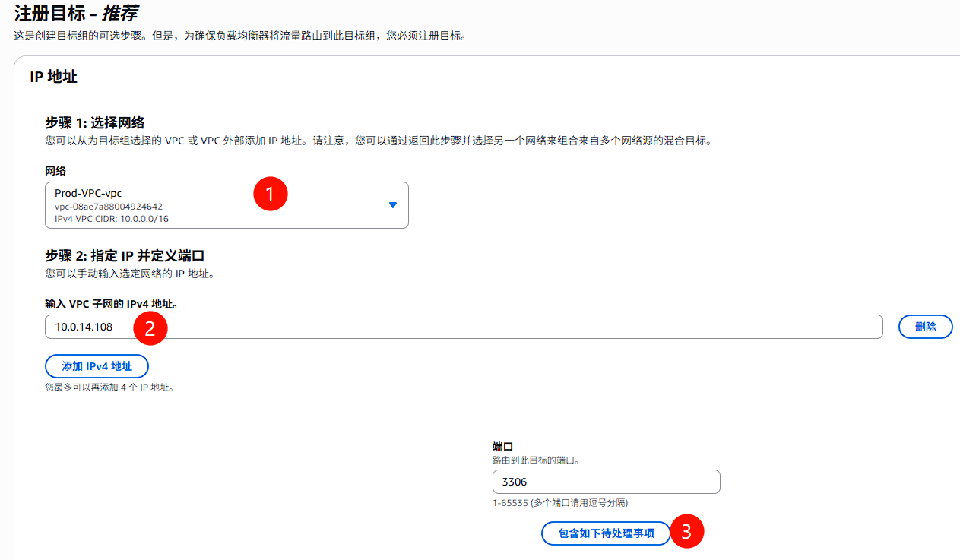Open the VPC selector showing CIDR 10.0.0.0/16

click(x=226, y=204)
